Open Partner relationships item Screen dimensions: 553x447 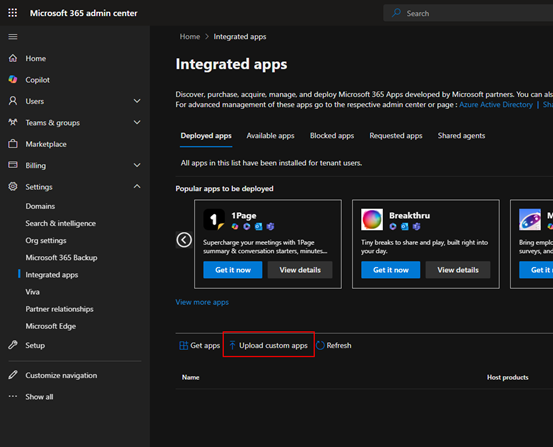pyautogui.click(x=59, y=309)
